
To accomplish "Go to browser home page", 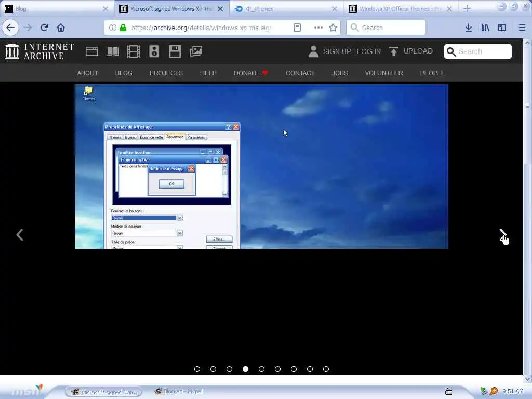I will 61,28.
